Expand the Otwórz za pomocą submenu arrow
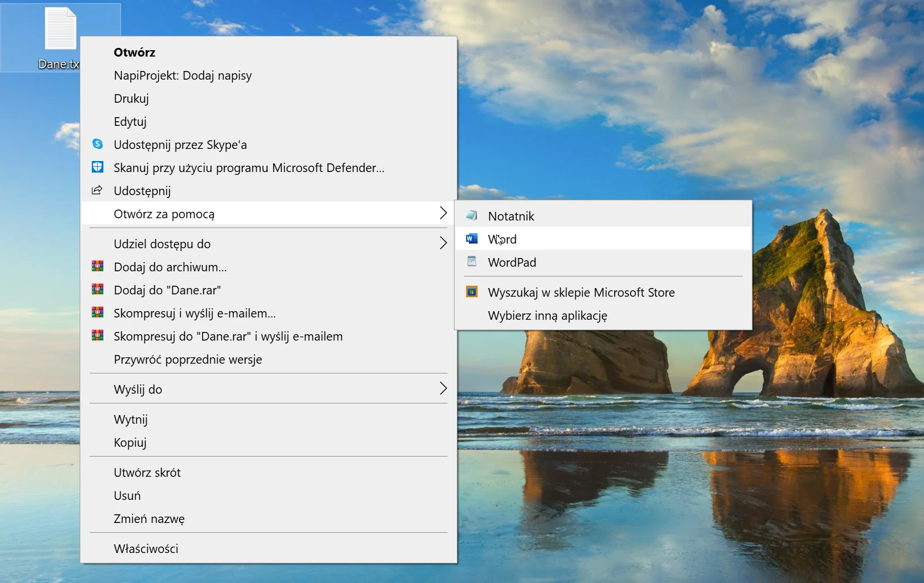924x583 pixels. (443, 213)
